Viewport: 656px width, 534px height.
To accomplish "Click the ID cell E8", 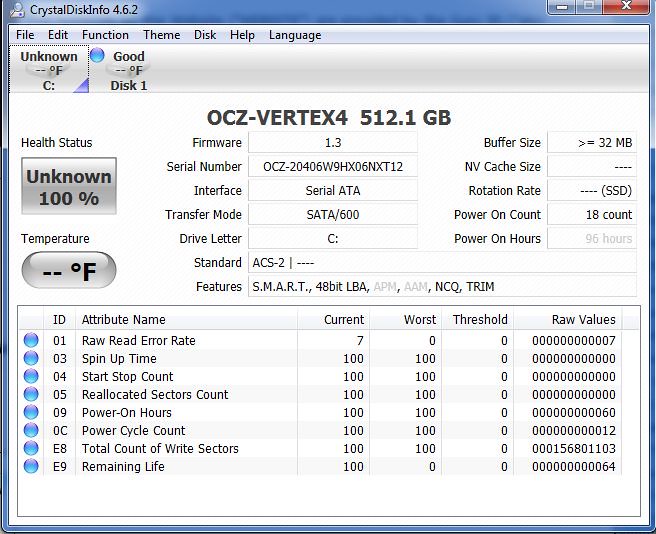I will [60, 449].
